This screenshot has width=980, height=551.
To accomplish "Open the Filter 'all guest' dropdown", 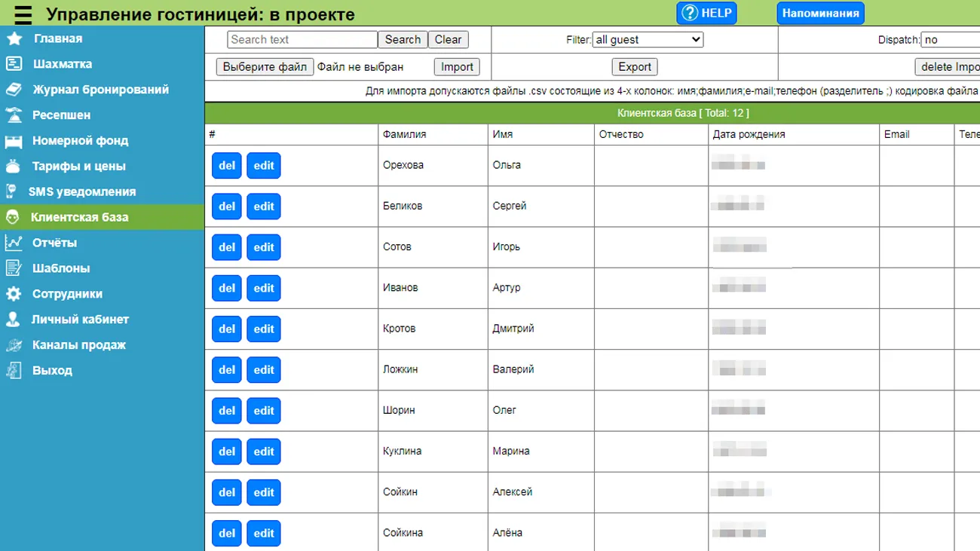I will click(x=648, y=40).
